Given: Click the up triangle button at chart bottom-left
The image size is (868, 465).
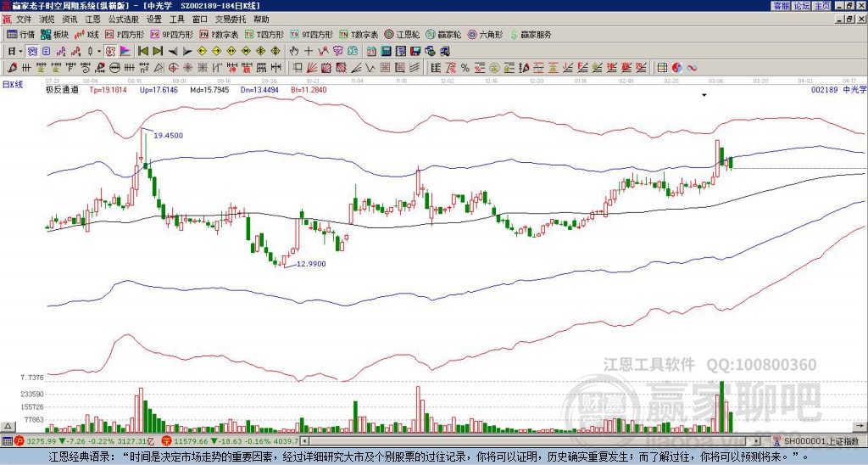Looking at the screenshot, I should (x=8, y=426).
